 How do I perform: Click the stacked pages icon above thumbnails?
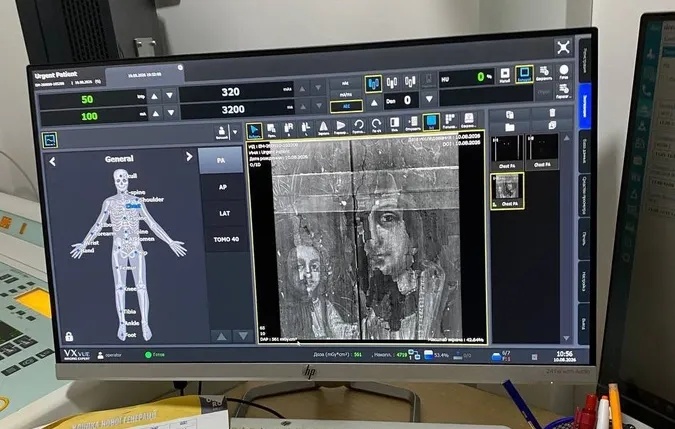552,125
